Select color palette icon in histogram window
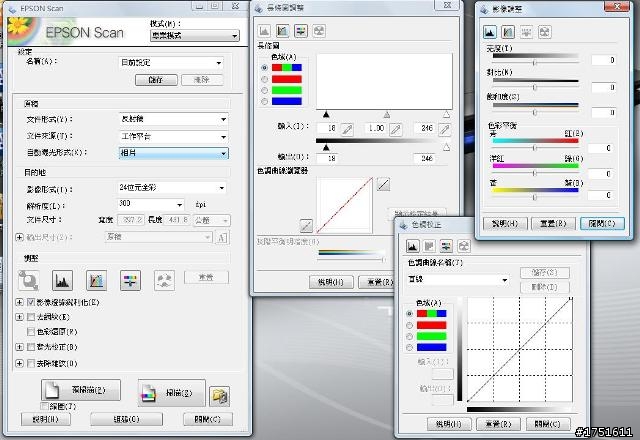 pos(319,31)
